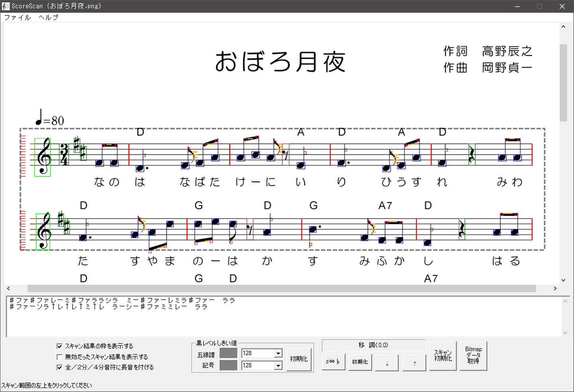
Task: Click the 3/4 time signature
Action: tap(64, 155)
